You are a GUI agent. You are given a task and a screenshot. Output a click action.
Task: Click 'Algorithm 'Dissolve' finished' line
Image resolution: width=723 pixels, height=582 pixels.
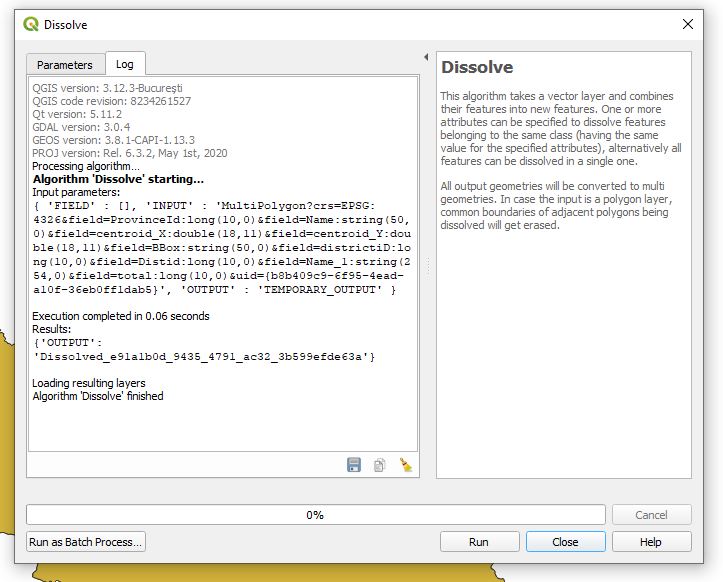pos(98,396)
